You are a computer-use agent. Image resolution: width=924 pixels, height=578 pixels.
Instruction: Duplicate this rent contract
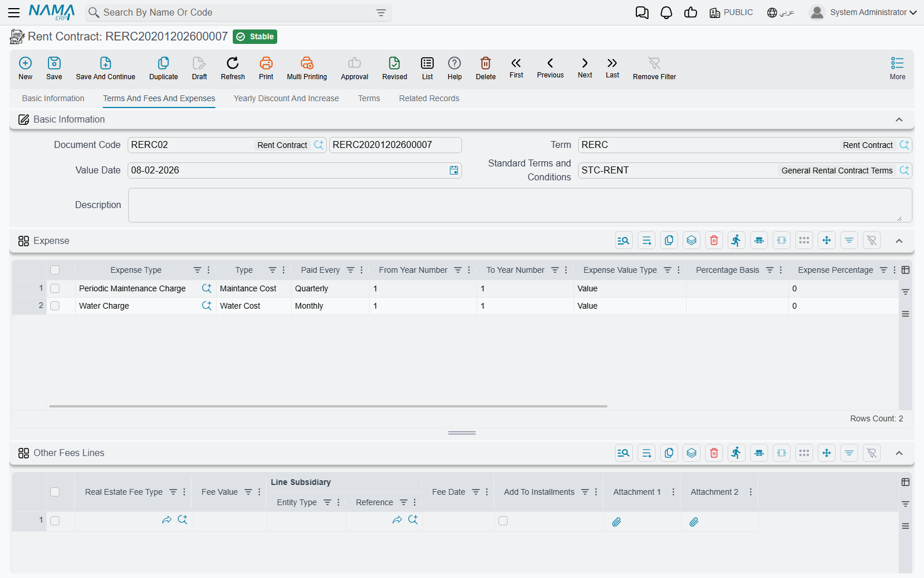point(163,68)
